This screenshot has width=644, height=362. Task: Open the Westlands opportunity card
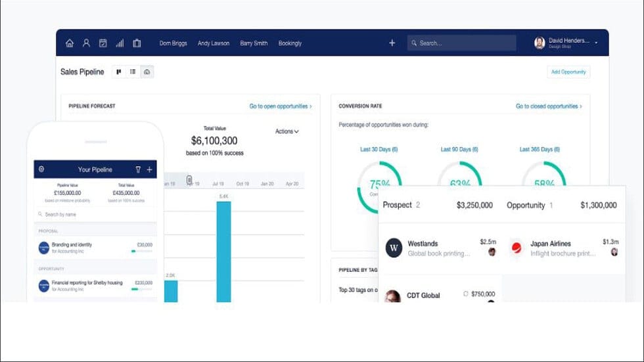point(440,248)
